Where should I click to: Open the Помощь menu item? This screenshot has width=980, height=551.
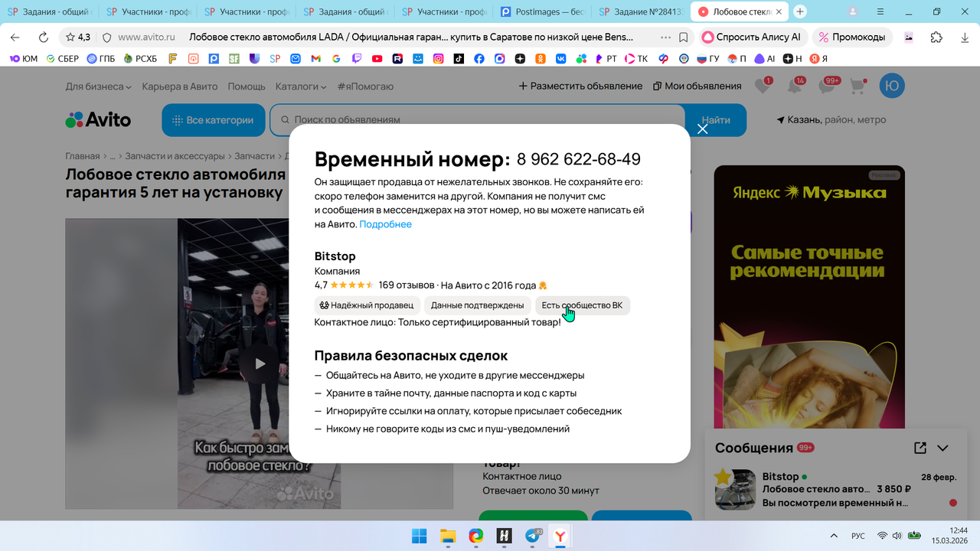[247, 86]
